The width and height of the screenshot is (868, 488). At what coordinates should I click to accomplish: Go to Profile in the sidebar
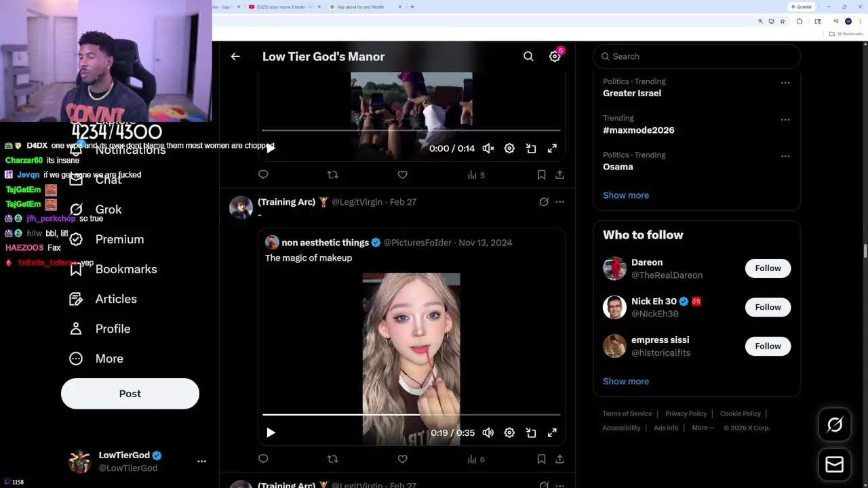(100, 329)
